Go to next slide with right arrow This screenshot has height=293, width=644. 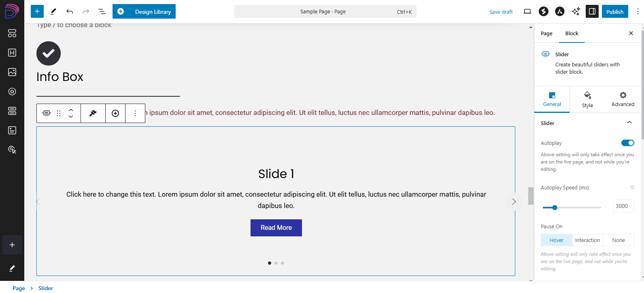pos(514,202)
